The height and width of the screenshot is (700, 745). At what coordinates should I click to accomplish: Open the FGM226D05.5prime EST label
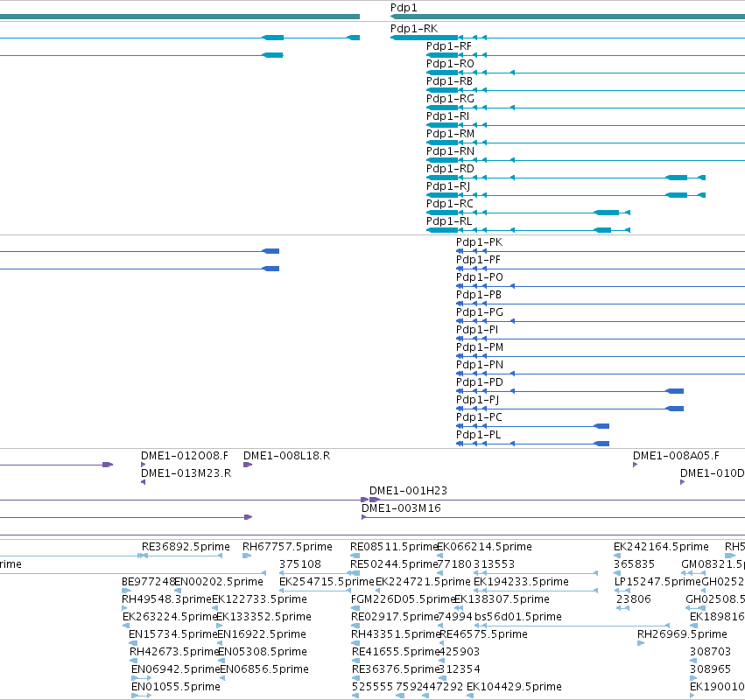[403, 599]
